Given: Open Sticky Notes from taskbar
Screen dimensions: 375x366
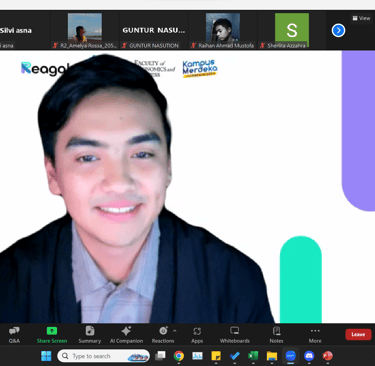Looking at the screenshot, I should [x=216, y=356].
